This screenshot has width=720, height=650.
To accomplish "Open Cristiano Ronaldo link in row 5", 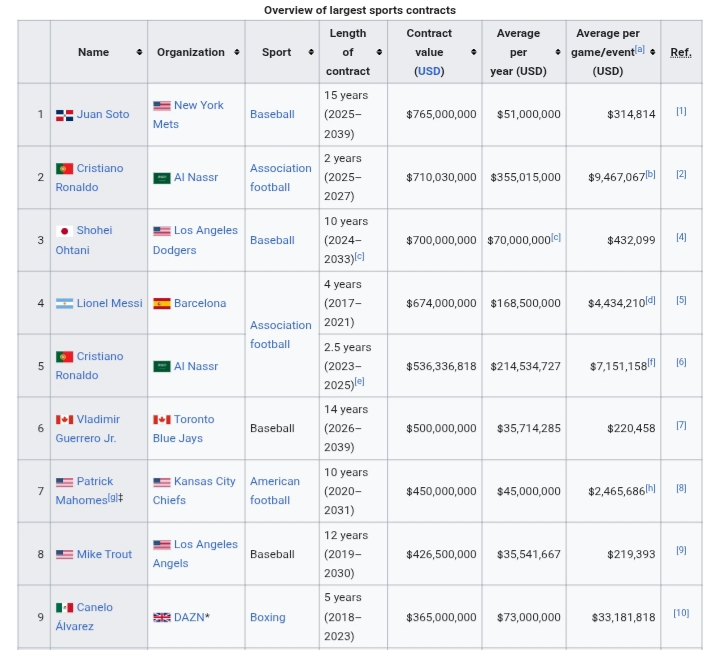I will pyautogui.click(x=90, y=366).
